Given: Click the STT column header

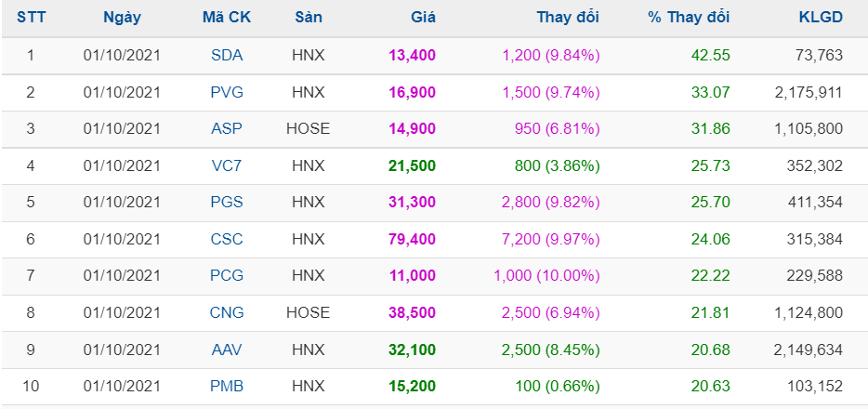Looking at the screenshot, I should [31, 18].
